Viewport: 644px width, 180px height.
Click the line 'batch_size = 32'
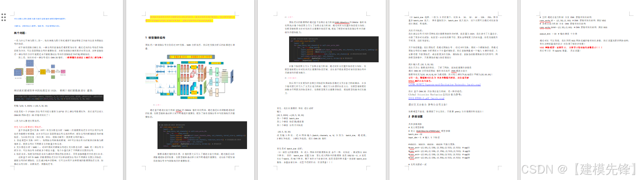point(415,134)
